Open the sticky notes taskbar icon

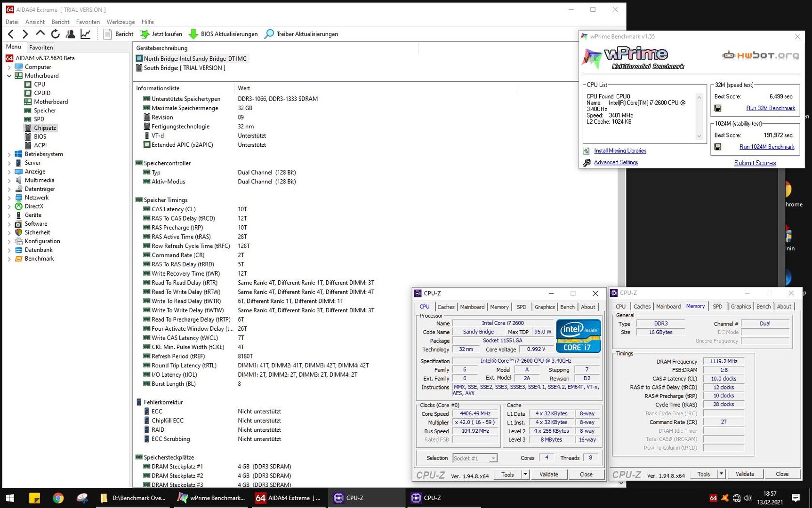[x=34, y=498]
